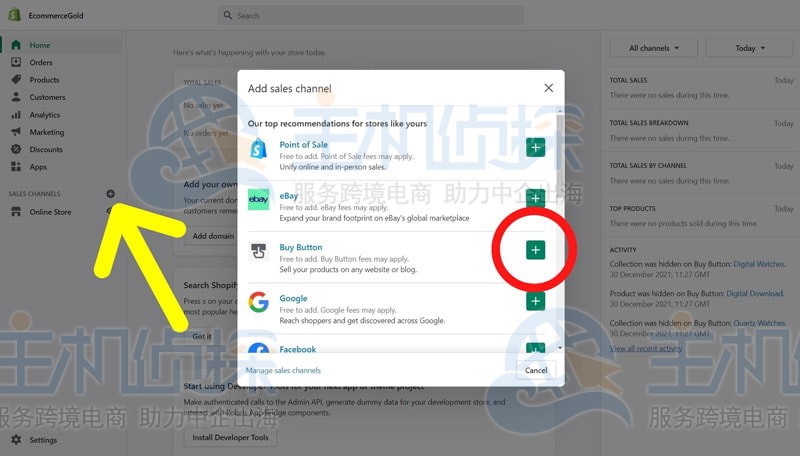The image size is (800, 456).
Task: Click the eBay logo
Action: click(x=259, y=199)
